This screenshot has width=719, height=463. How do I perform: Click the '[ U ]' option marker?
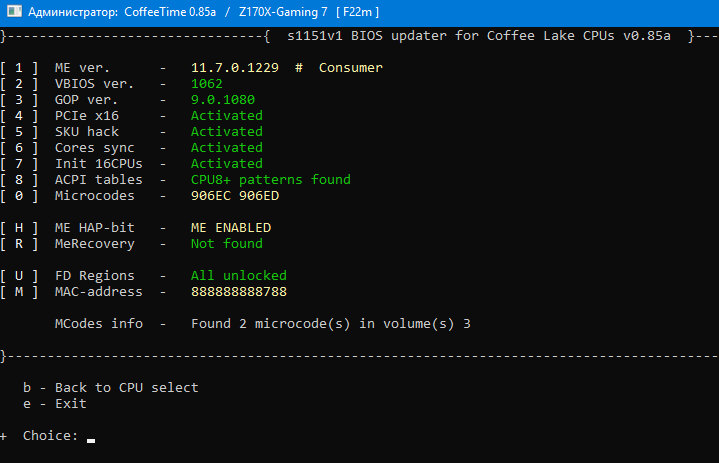(x=19, y=276)
